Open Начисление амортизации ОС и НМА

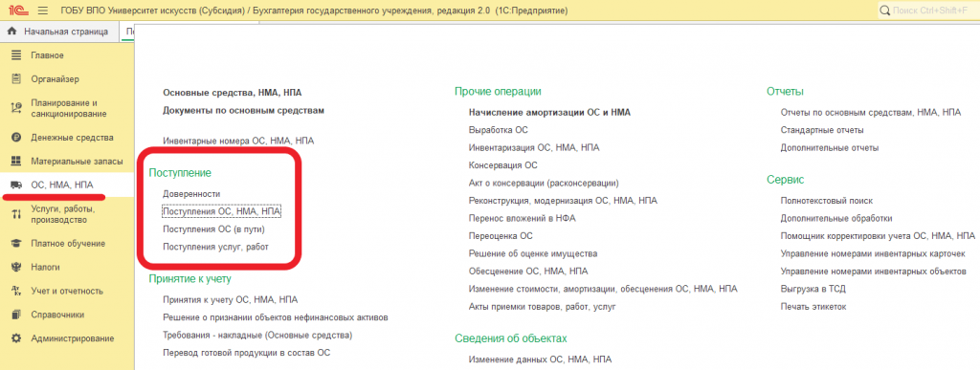tap(549, 112)
